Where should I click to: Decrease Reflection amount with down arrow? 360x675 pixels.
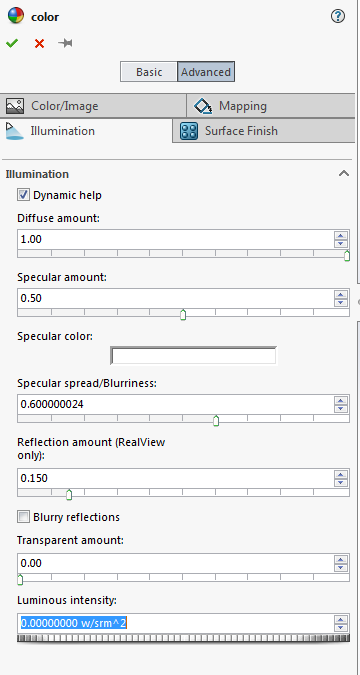pyautogui.click(x=341, y=483)
